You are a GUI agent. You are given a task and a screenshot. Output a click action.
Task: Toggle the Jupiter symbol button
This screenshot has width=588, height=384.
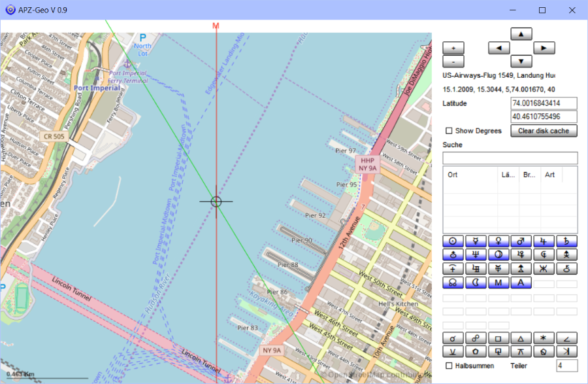tap(544, 241)
